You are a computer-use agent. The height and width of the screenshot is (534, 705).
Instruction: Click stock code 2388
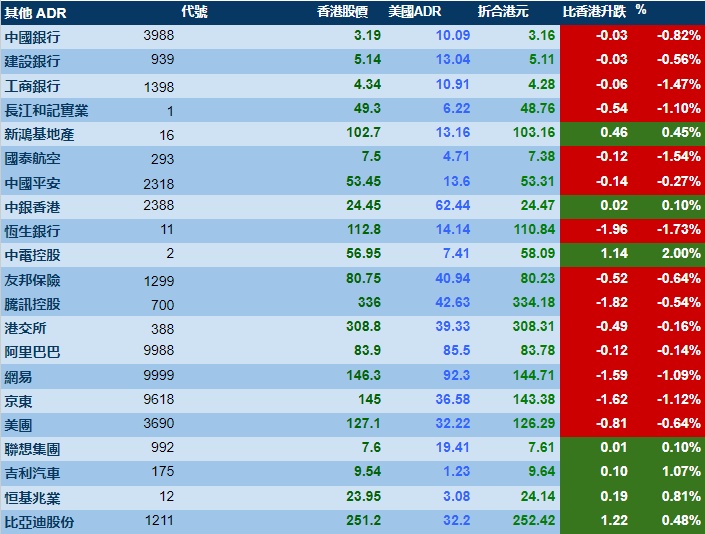tap(159, 205)
